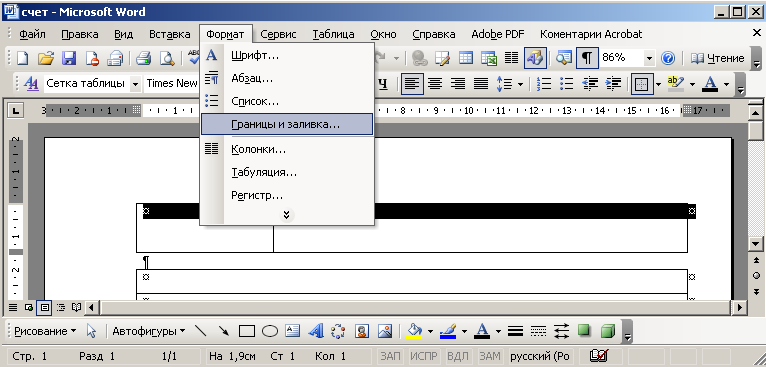Viewport: 766px width, 367px height.
Task: Decrease paragraph indent
Action: pos(590,84)
